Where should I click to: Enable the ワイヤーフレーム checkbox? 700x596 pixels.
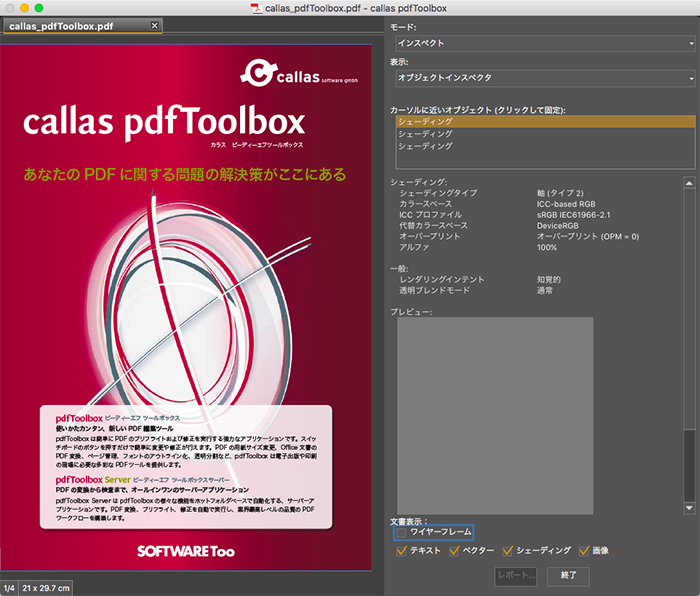click(401, 532)
